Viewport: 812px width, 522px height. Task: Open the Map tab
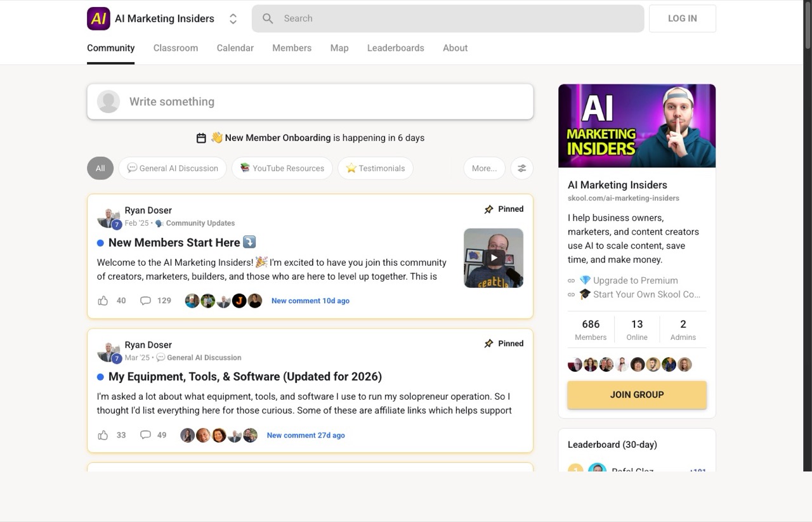[339, 48]
